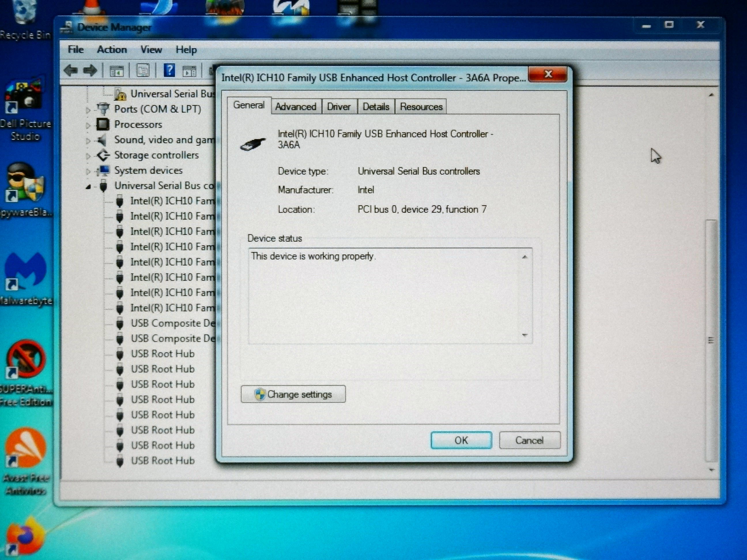Switch to the Driver tab

pos(339,107)
